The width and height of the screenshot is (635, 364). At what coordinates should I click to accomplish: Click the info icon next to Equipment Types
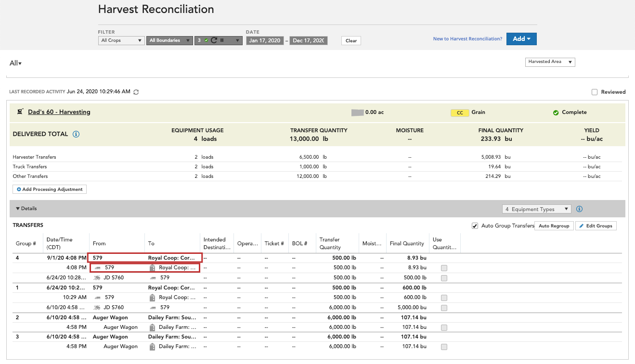579,209
